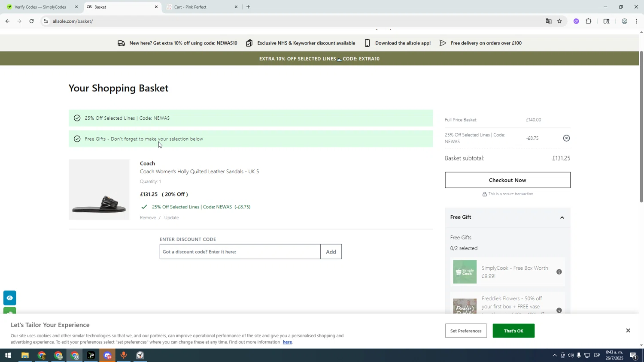Remove the Coach sandals from basket
Screen dimensions: 644x362
(148, 218)
